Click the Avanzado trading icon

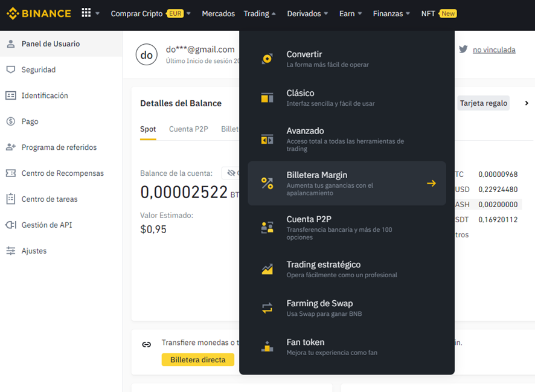[267, 139]
